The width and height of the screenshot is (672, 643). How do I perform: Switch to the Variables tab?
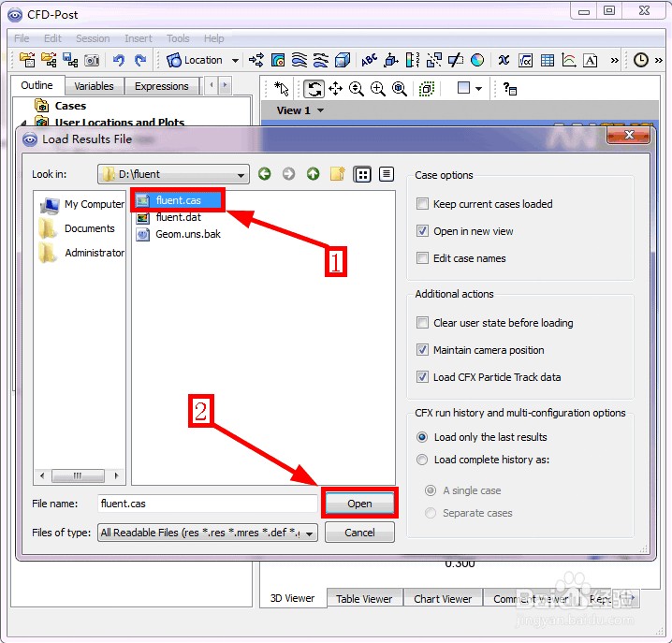[x=94, y=86]
